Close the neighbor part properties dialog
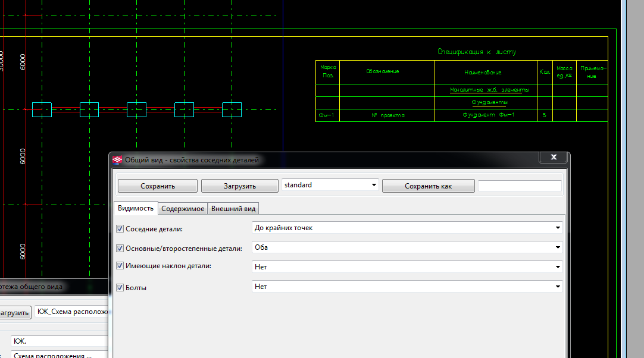644x358 pixels. click(x=554, y=158)
